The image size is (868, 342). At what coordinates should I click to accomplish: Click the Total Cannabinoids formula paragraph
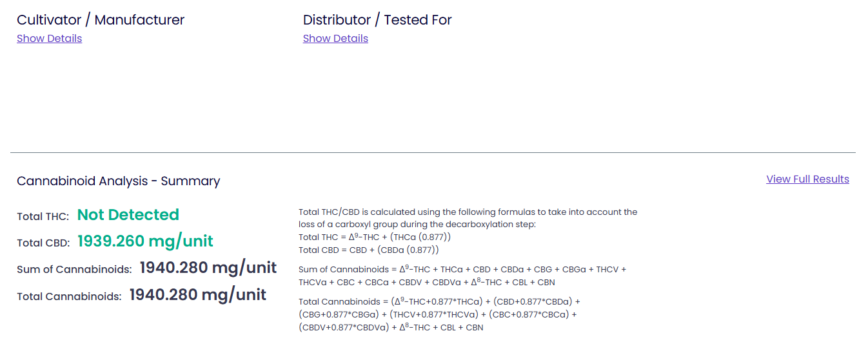pyautogui.click(x=439, y=315)
